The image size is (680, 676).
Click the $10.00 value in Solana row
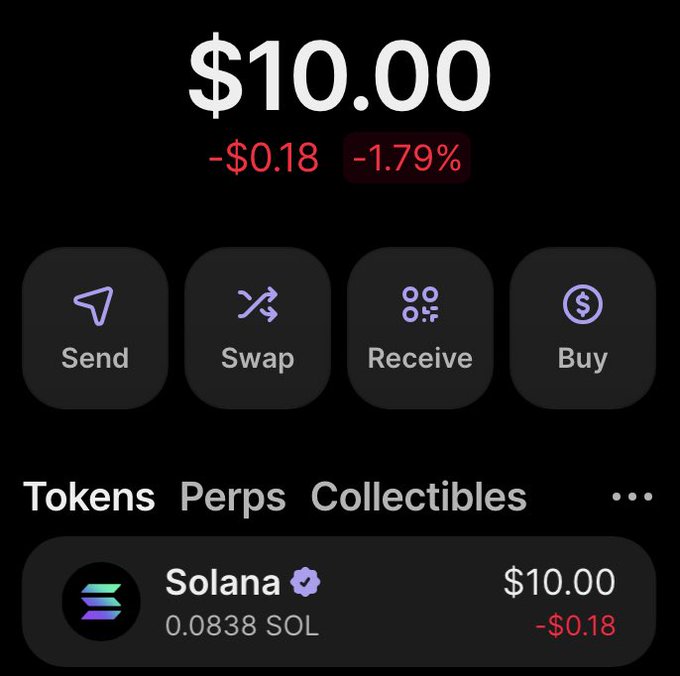559,581
